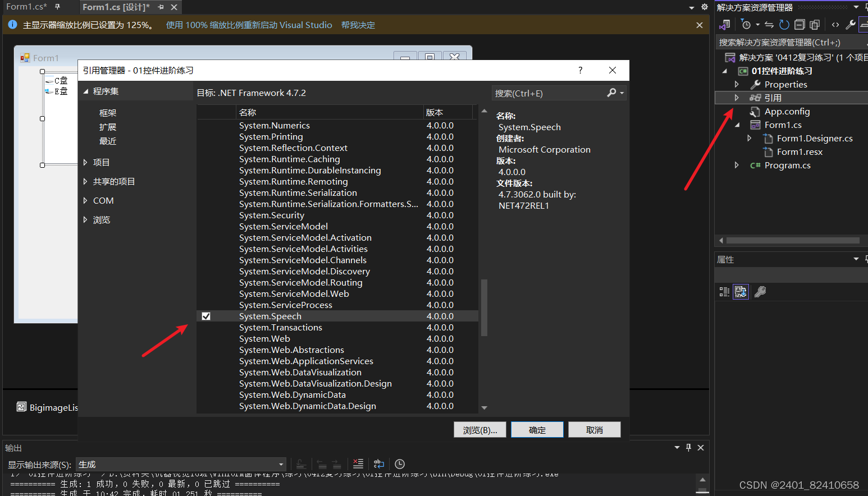Select 扩展 under 程序集

108,127
